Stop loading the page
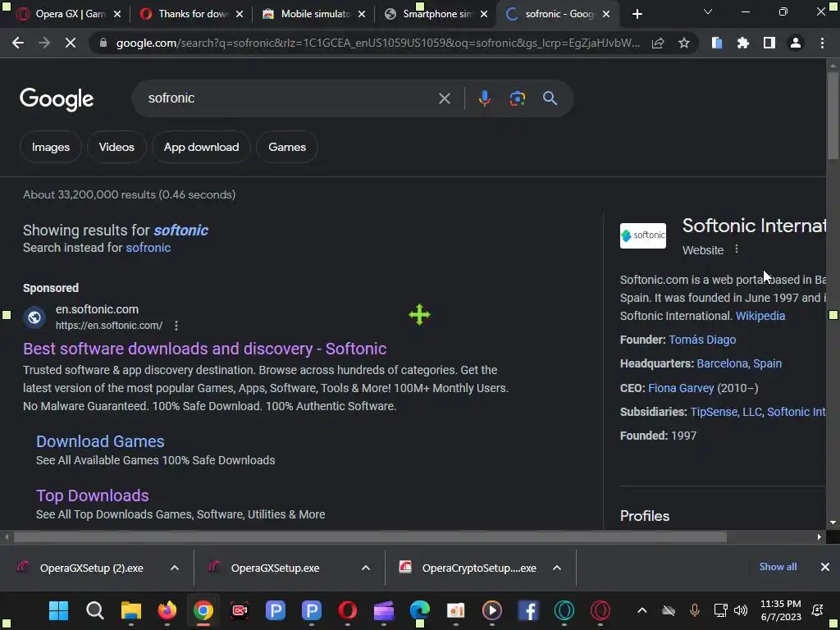The image size is (840, 630). [71, 43]
